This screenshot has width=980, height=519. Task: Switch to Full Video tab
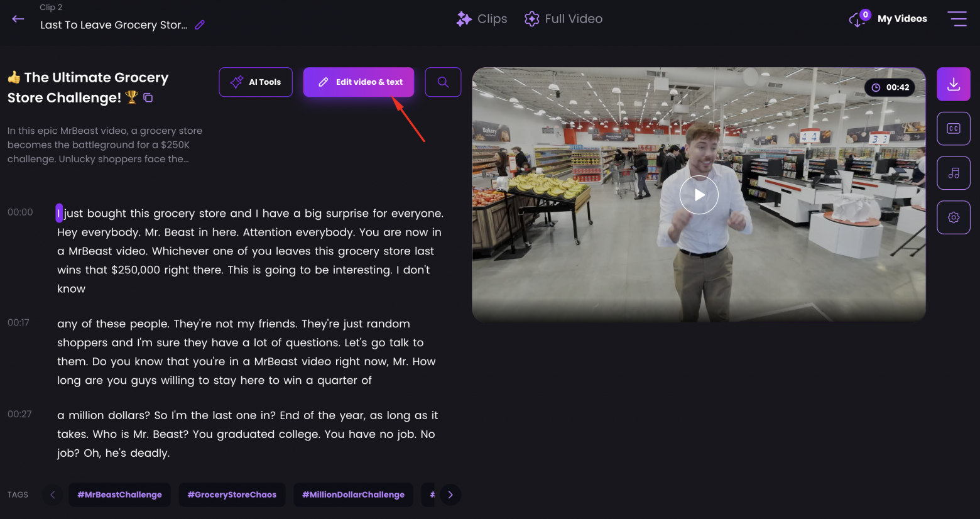coord(563,19)
